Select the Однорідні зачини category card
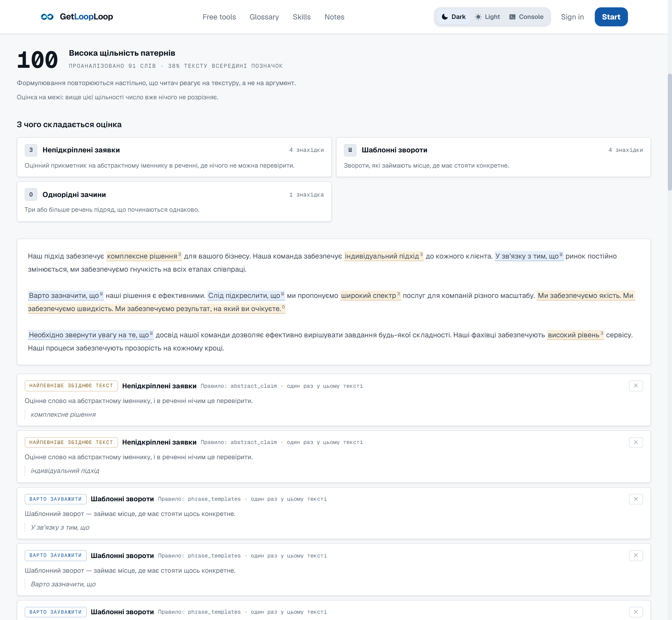The width and height of the screenshot is (672, 620). click(x=174, y=201)
